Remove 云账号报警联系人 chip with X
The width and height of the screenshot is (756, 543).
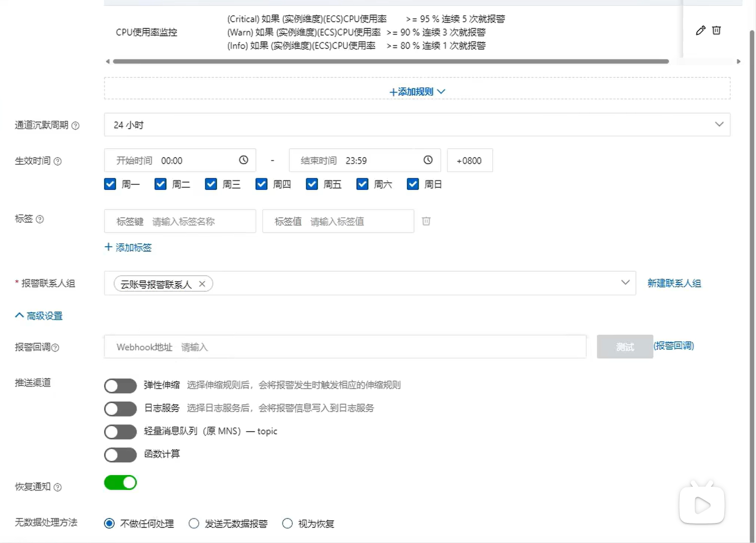coord(202,284)
